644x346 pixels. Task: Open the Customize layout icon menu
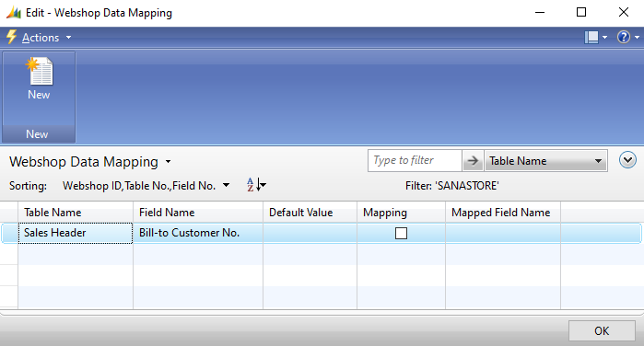[x=595, y=38]
